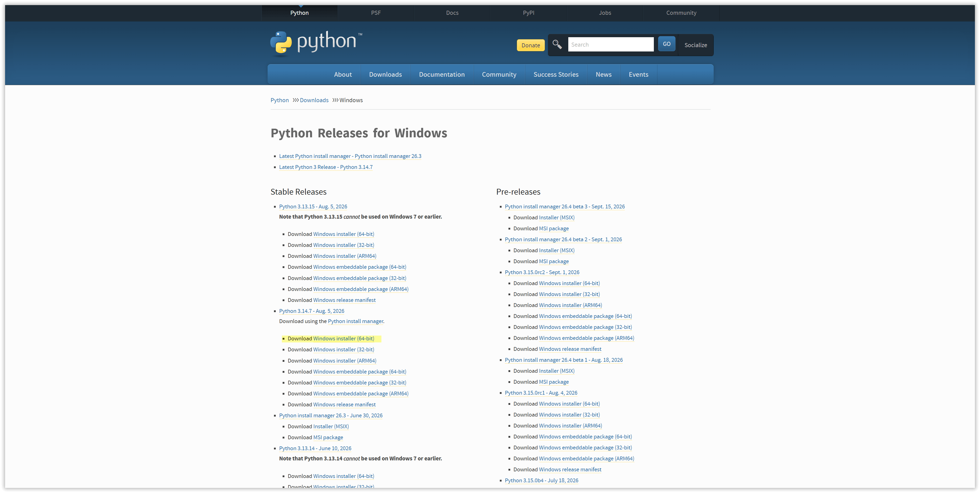This screenshot has height=493, width=980.
Task: Open the Events navigation menu
Action: pyautogui.click(x=638, y=75)
